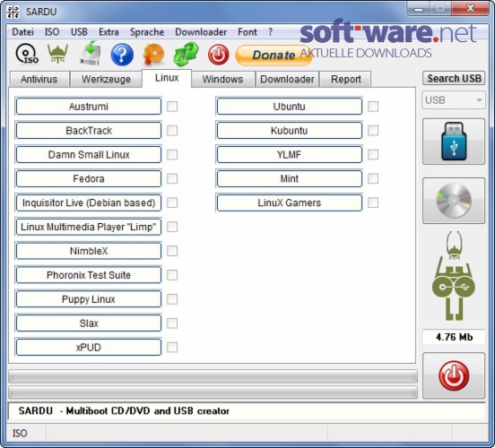
Task: Click the small red power toolbar icon
Action: [x=219, y=55]
